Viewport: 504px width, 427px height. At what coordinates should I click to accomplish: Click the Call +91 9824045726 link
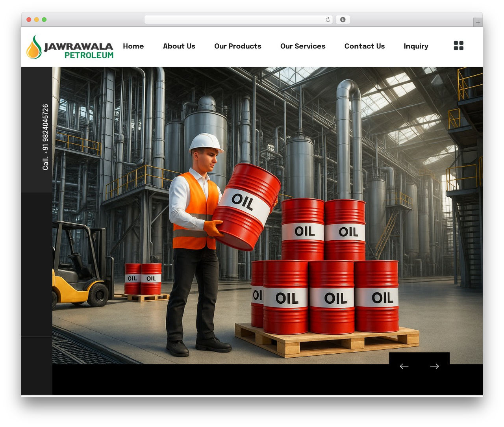tap(46, 137)
